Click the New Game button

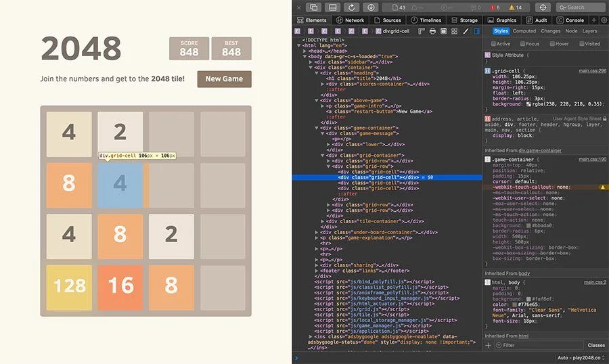click(224, 79)
